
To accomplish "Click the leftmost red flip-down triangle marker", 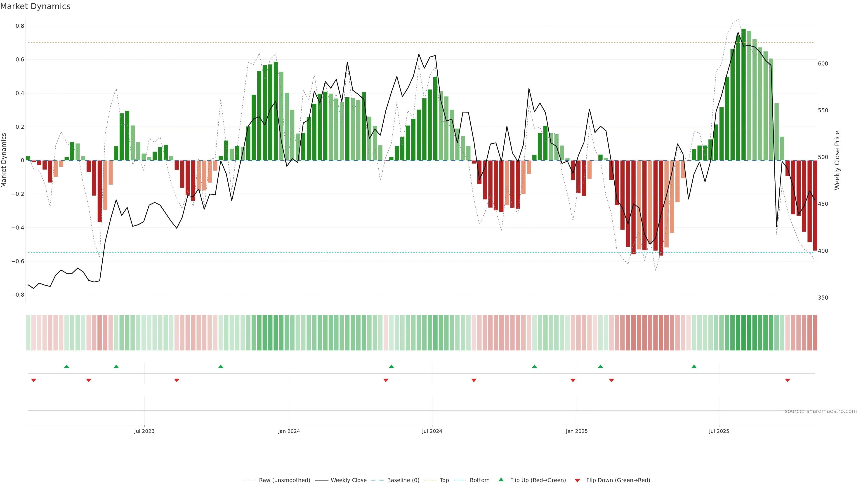I will pyautogui.click(x=34, y=380).
